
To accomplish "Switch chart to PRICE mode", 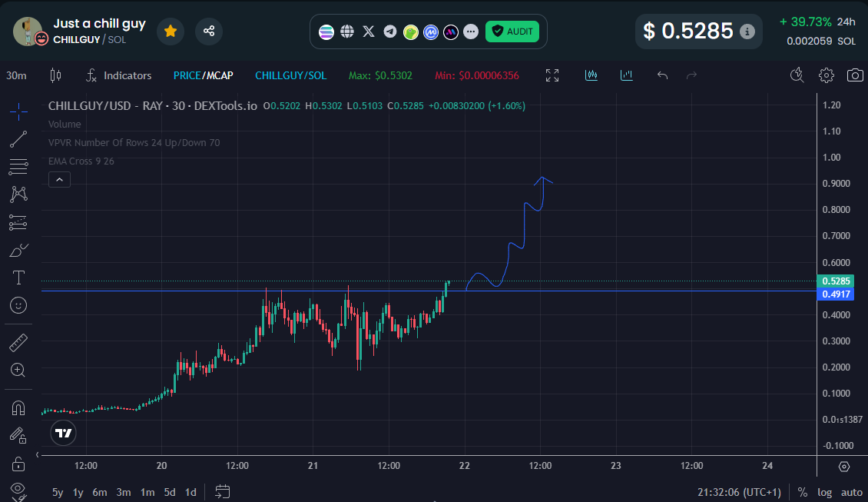I will click(x=187, y=75).
